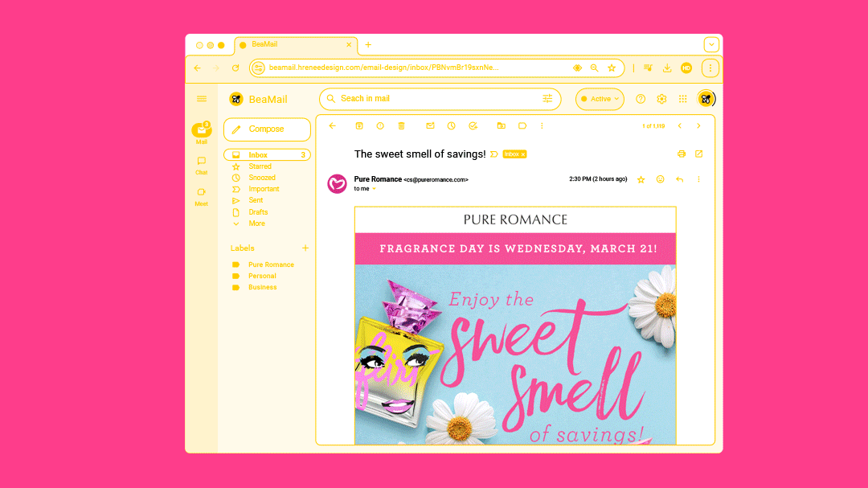
Task: Reply to the Pure Romance message
Action: pyautogui.click(x=680, y=179)
